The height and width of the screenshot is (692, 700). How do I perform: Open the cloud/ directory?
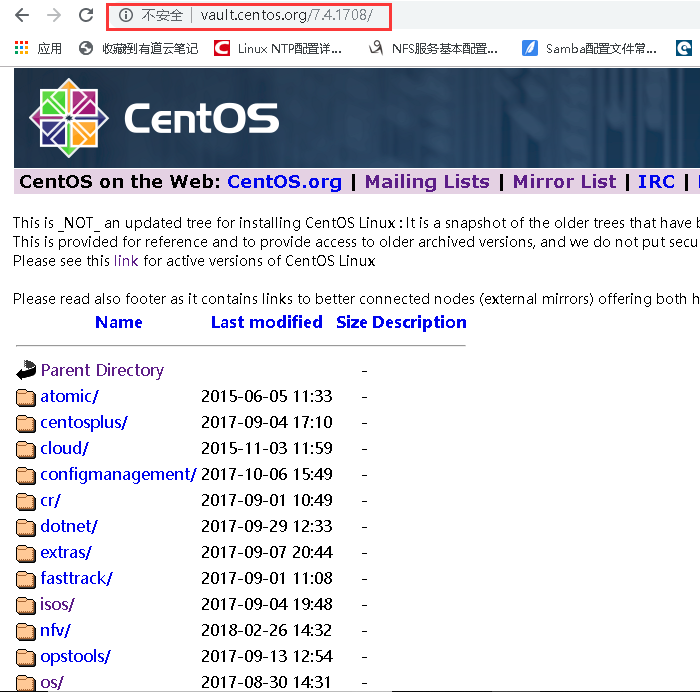coord(64,448)
